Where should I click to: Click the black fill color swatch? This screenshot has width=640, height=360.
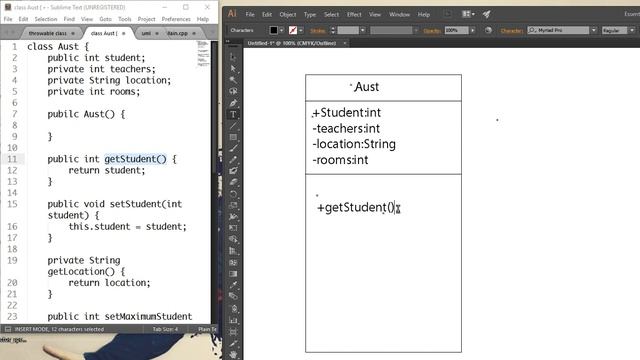(274, 30)
